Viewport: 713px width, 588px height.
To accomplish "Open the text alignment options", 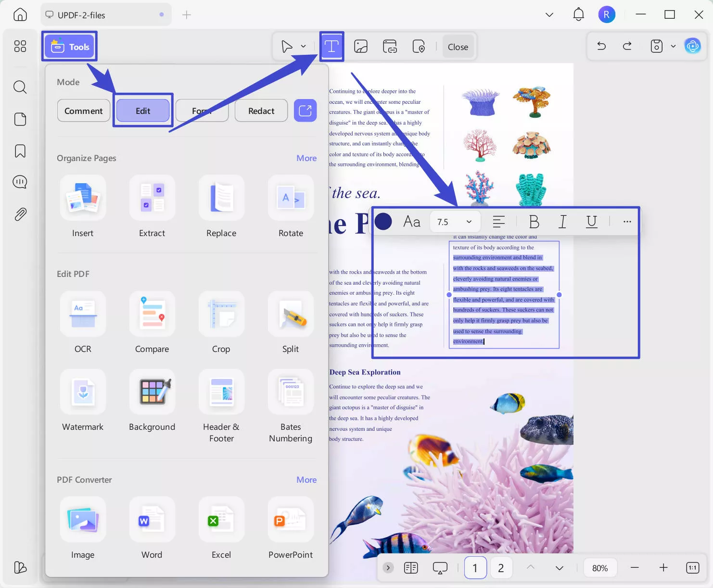I will (x=499, y=222).
